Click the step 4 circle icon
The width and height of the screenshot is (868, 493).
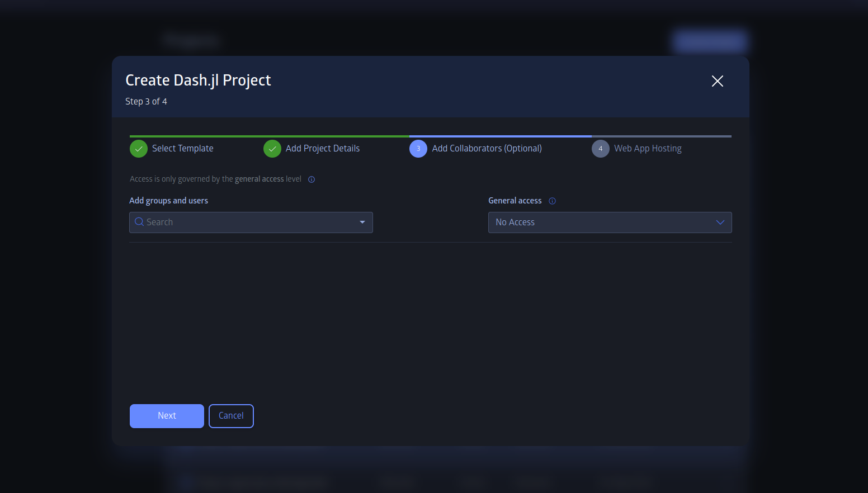601,149
